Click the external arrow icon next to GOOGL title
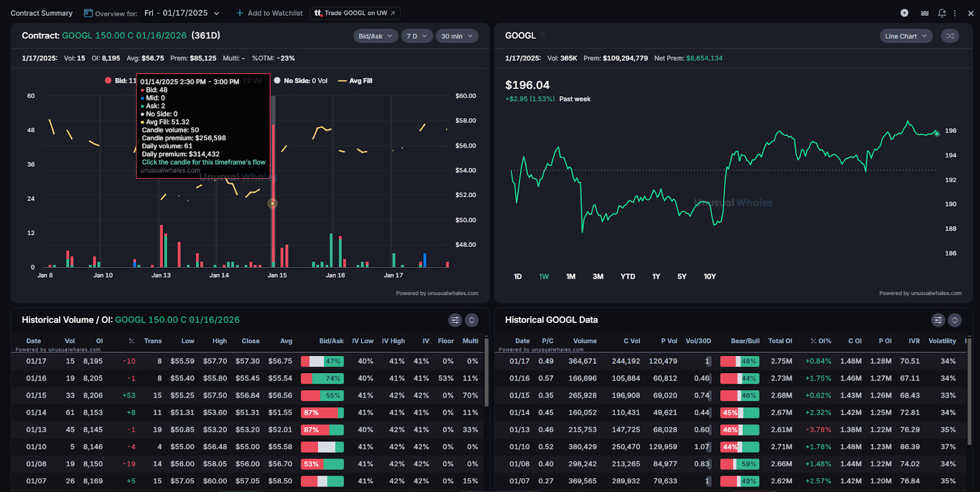 click(542, 36)
